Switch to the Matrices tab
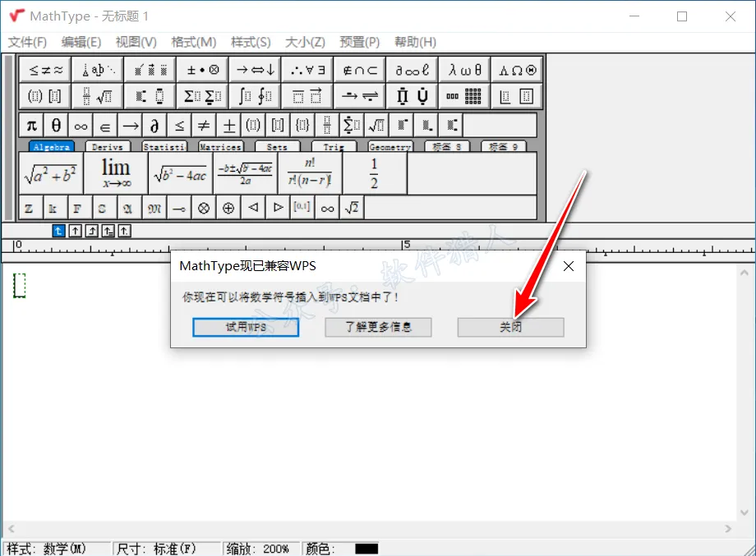The image size is (756, 556). coord(221,146)
